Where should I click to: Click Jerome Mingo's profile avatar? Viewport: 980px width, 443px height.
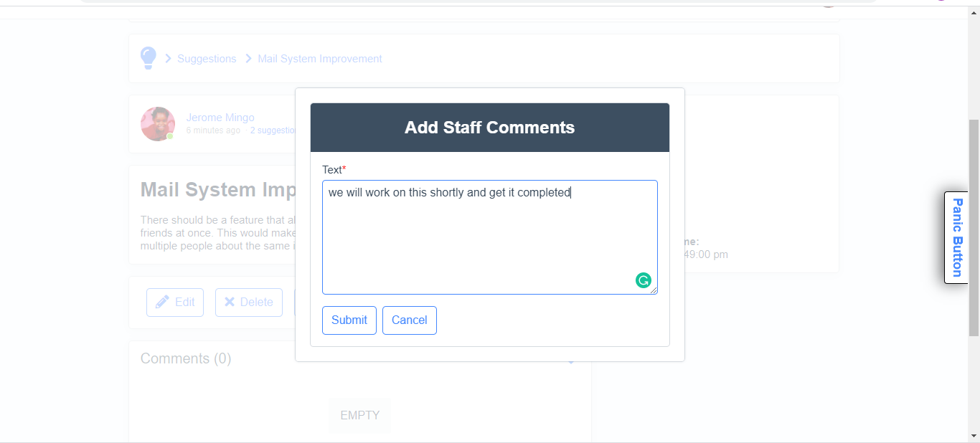(x=158, y=124)
